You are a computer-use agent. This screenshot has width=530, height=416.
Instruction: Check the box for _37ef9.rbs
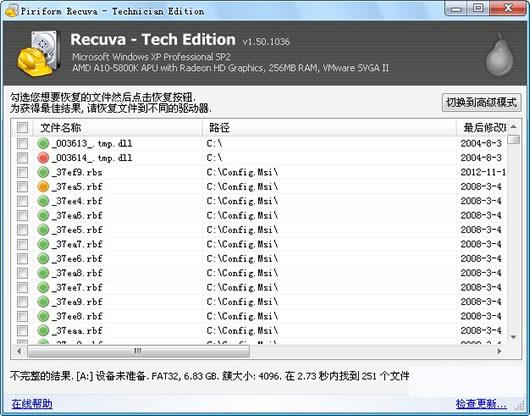[22, 172]
